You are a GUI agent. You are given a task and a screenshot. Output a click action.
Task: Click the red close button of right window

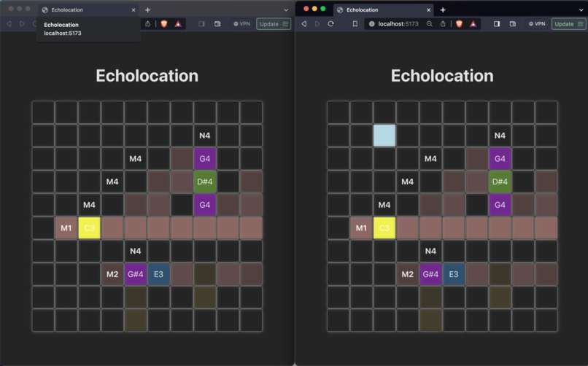tap(306, 9)
